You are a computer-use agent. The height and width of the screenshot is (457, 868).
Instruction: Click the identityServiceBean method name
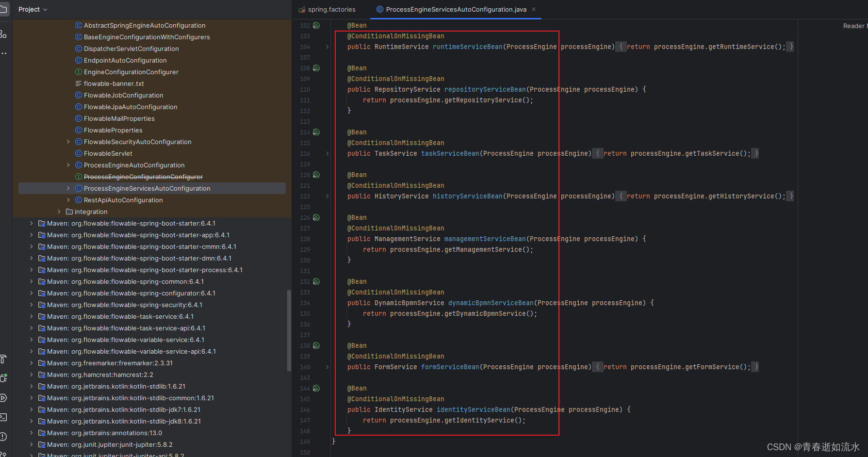click(x=474, y=409)
